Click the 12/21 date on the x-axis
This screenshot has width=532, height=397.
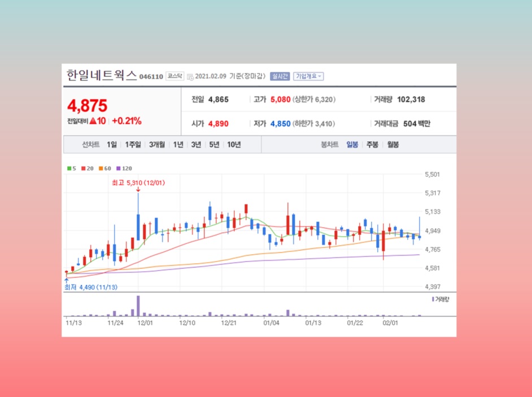pos(229,323)
